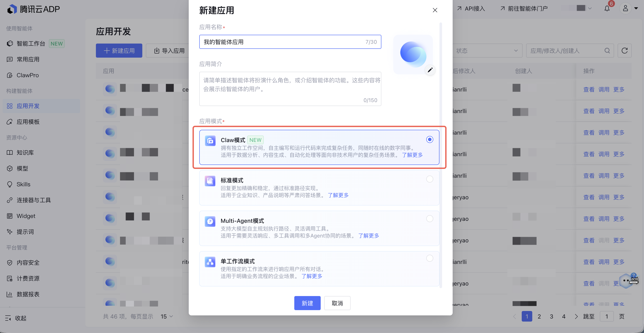Click the 内容安全 shield icon
The height and width of the screenshot is (333, 644).
point(9,262)
